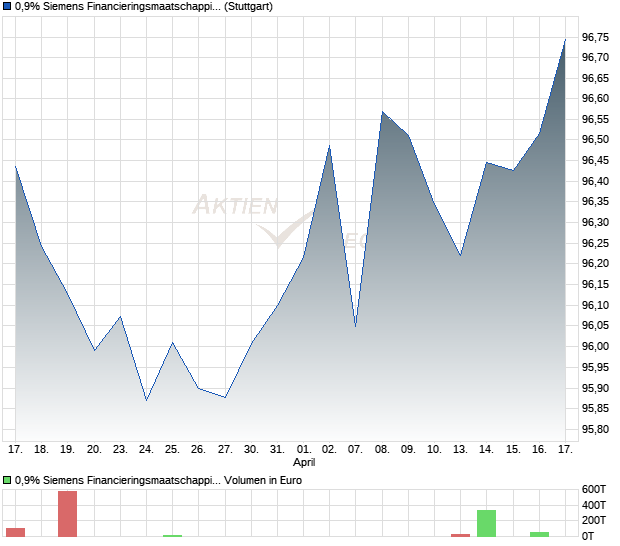Click the price peak at April 8th

point(382,112)
